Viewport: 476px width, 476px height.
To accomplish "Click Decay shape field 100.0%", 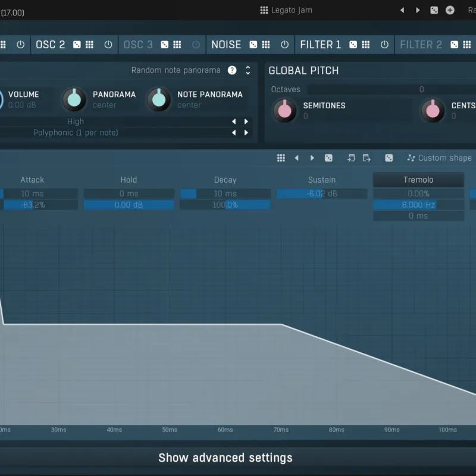I will [226, 205].
